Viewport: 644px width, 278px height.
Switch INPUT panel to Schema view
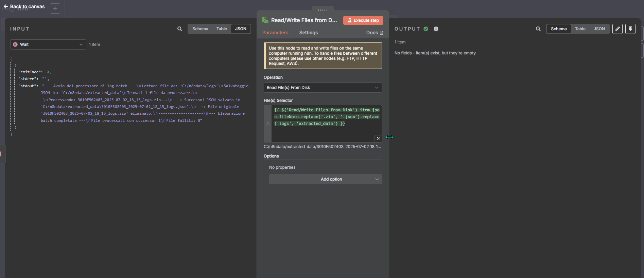point(200,29)
